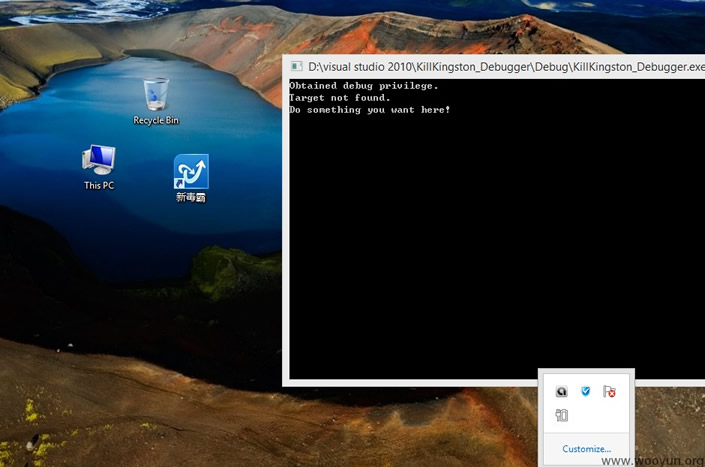Select the Recycle Bin desktop icon

(156, 95)
